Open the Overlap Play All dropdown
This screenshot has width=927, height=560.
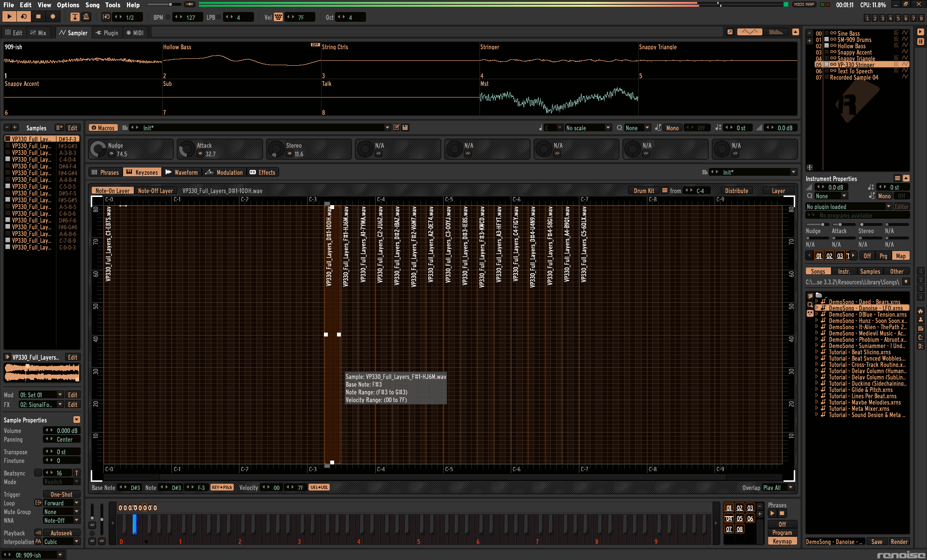pos(778,488)
